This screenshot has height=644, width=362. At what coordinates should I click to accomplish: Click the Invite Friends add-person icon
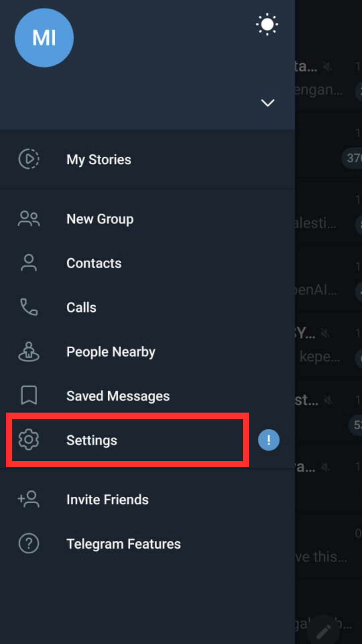click(x=29, y=499)
